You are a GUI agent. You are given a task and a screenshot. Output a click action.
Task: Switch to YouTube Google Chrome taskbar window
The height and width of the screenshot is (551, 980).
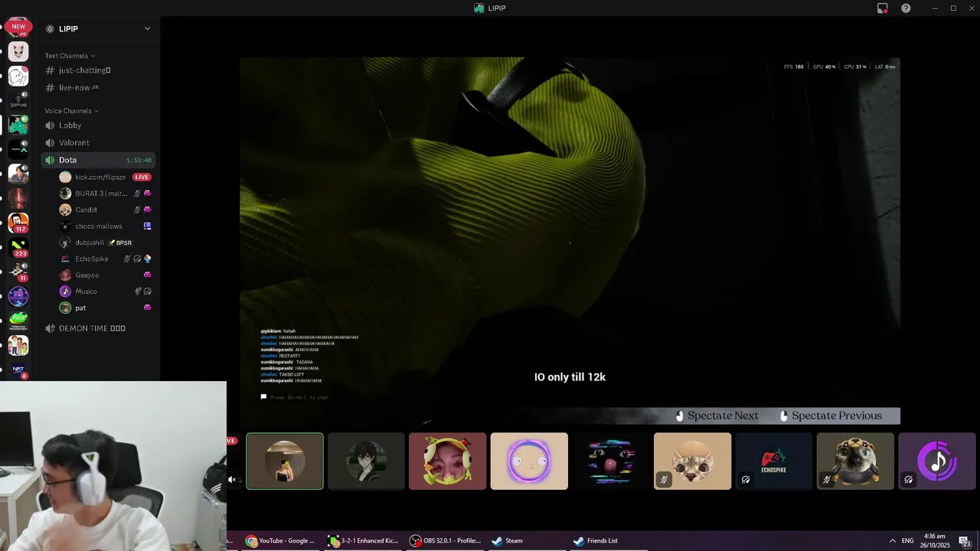coord(279,541)
